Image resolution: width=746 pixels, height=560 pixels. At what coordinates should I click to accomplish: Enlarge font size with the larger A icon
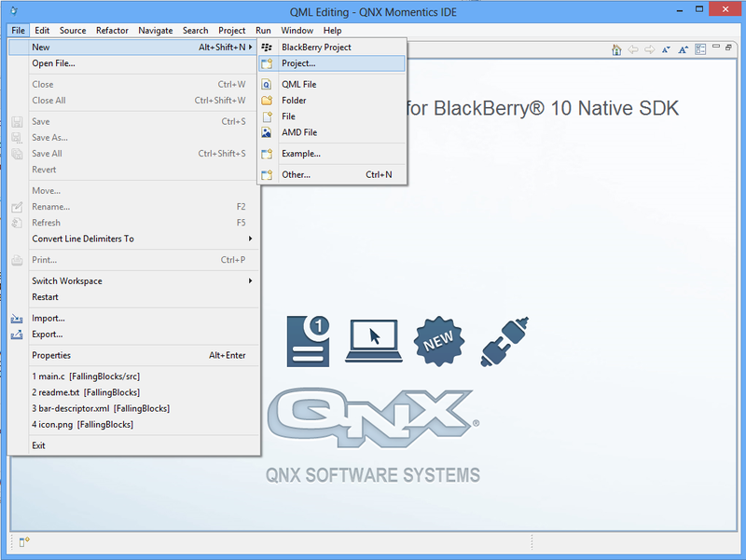point(684,49)
